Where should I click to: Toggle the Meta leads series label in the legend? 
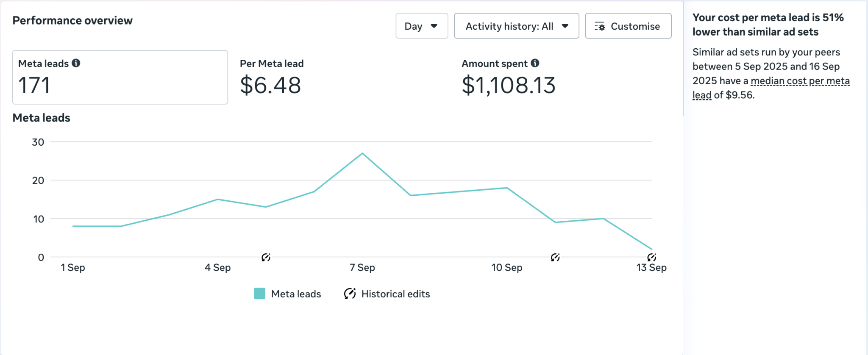[x=296, y=294]
